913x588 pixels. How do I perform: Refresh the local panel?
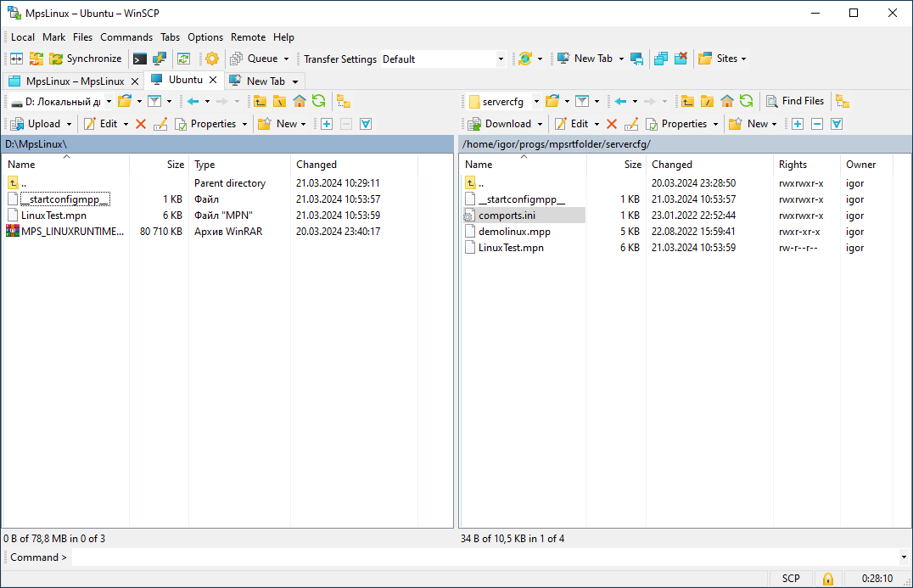click(x=318, y=102)
